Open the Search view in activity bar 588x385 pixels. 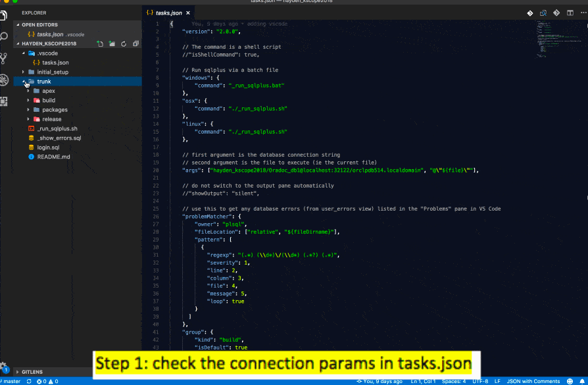(3, 36)
